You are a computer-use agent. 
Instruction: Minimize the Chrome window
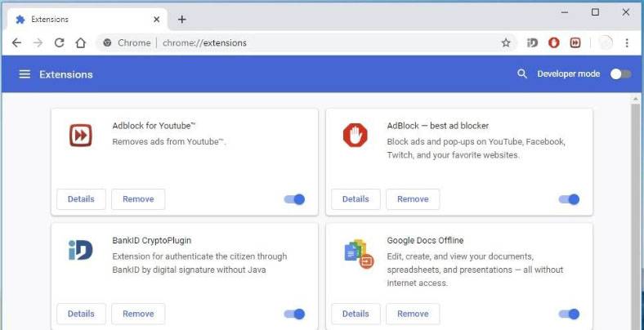(x=565, y=12)
